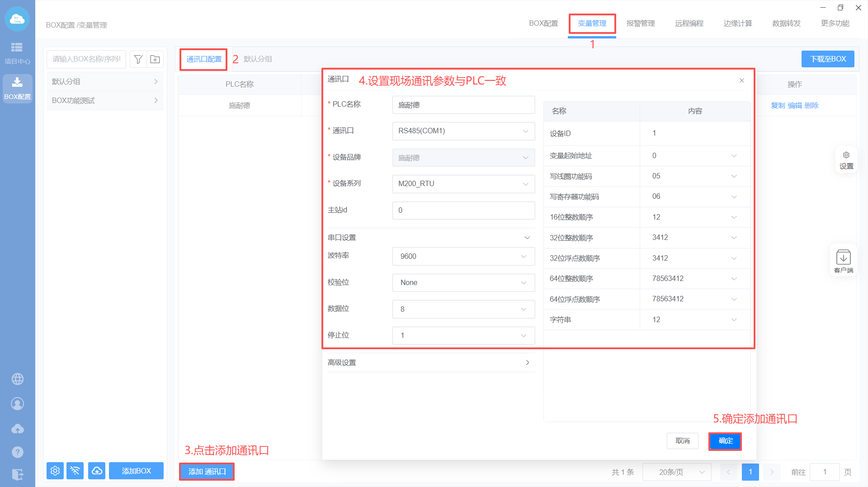Expand the BOX function test group

coord(105,101)
